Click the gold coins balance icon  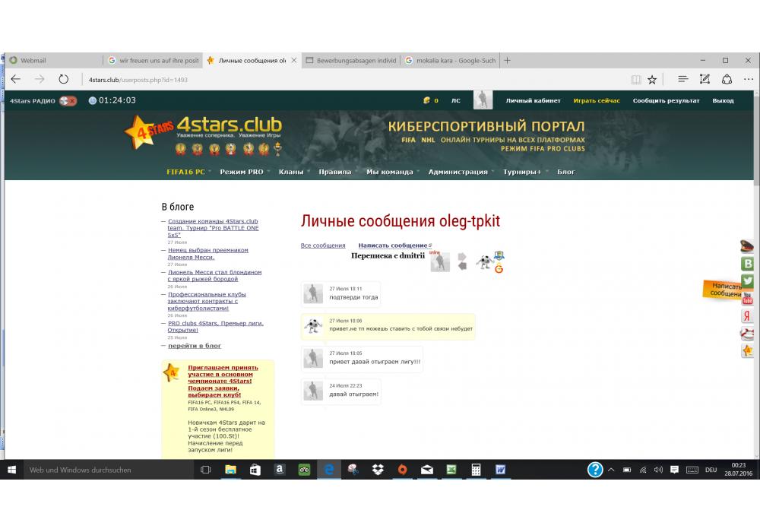[x=427, y=100]
